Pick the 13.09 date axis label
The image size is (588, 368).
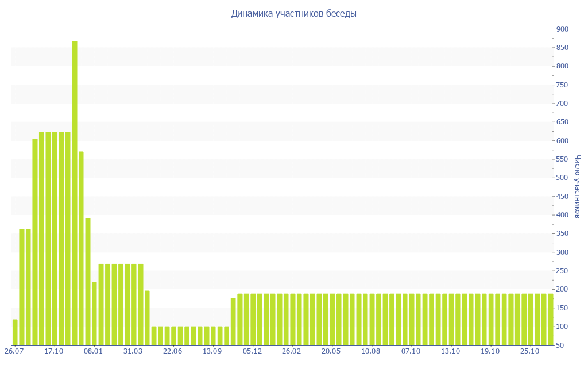212,351
